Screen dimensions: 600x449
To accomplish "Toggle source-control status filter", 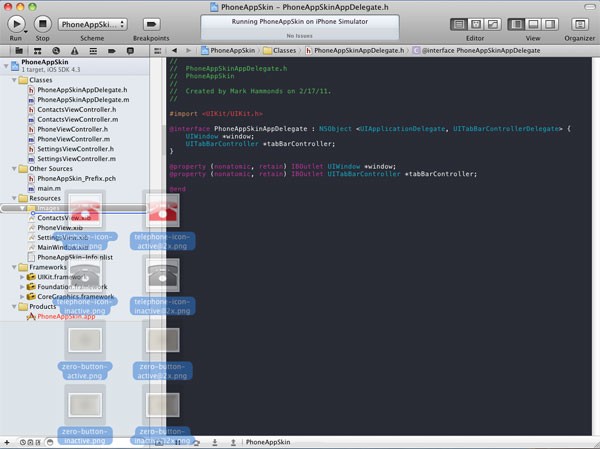I will (x=31, y=442).
